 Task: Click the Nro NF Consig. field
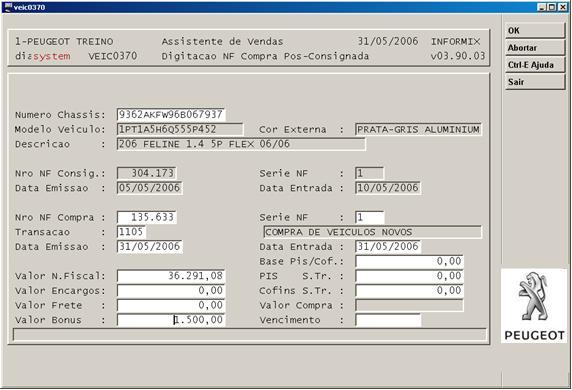[x=147, y=173]
